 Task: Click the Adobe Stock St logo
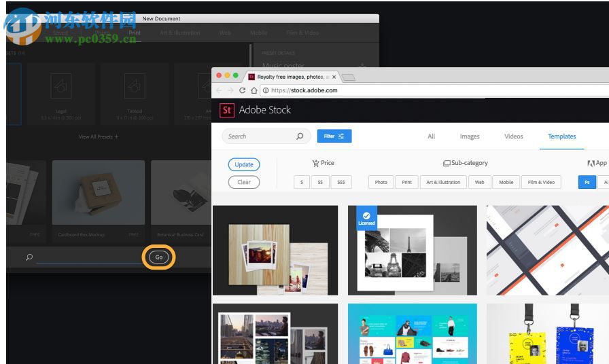227,110
